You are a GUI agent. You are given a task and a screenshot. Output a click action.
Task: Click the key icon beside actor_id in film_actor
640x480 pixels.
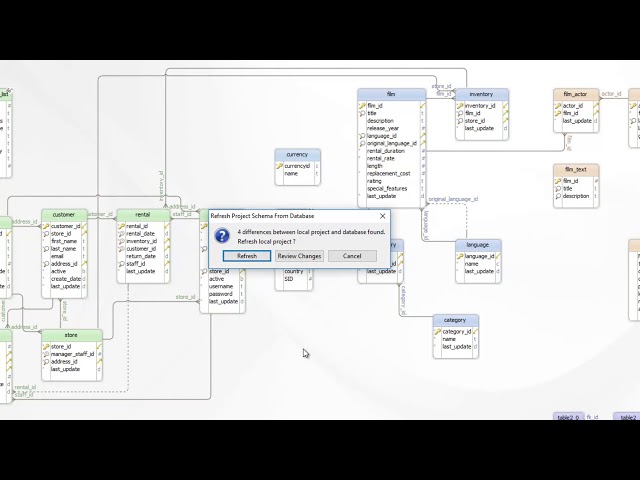558,106
